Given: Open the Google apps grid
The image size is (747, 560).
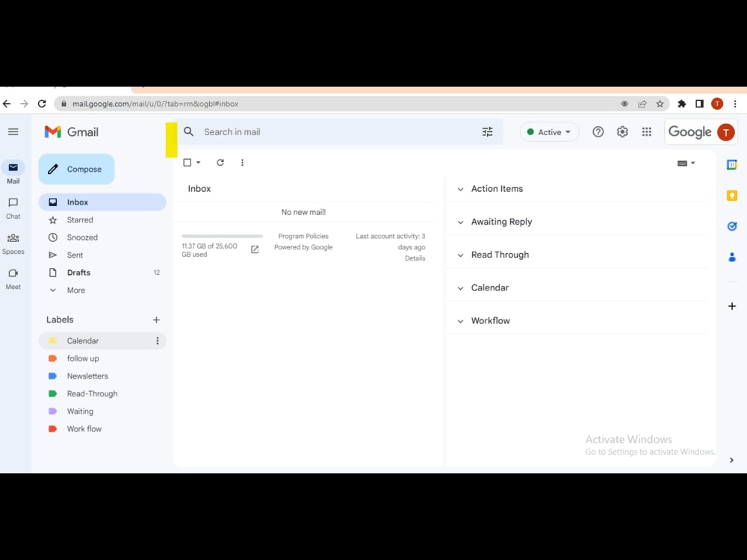Looking at the screenshot, I should click(646, 132).
